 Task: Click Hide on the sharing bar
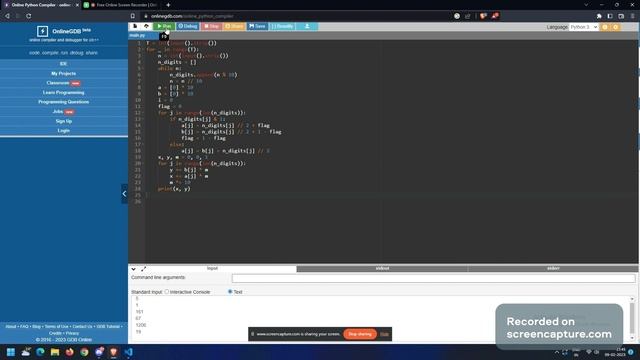click(384, 334)
